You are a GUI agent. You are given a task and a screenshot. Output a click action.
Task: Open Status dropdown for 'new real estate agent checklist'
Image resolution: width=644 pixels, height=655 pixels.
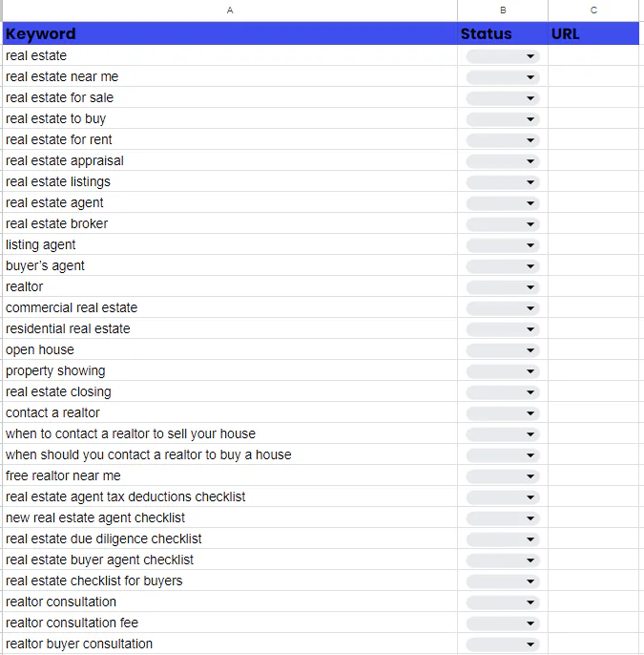(503, 518)
